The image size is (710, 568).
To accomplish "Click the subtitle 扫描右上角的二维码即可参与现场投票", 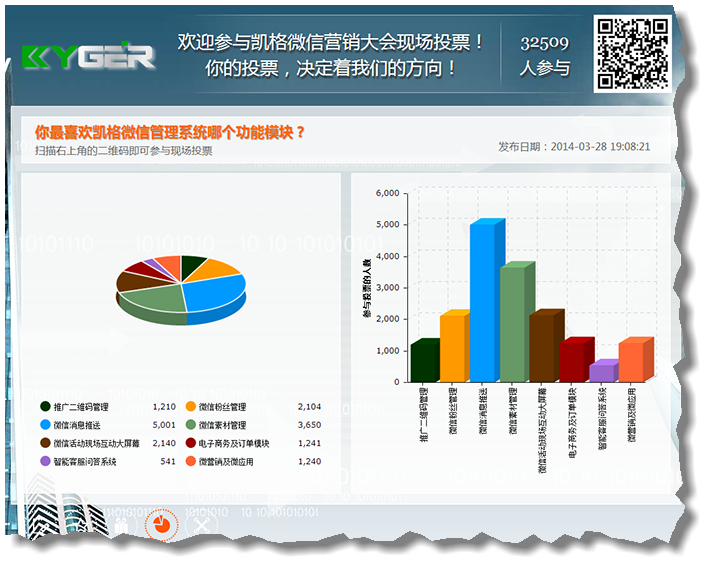I will [124, 150].
